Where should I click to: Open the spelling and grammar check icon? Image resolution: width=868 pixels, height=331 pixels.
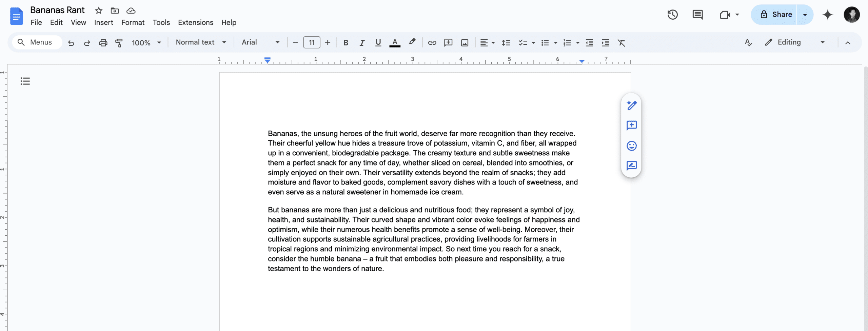(748, 42)
